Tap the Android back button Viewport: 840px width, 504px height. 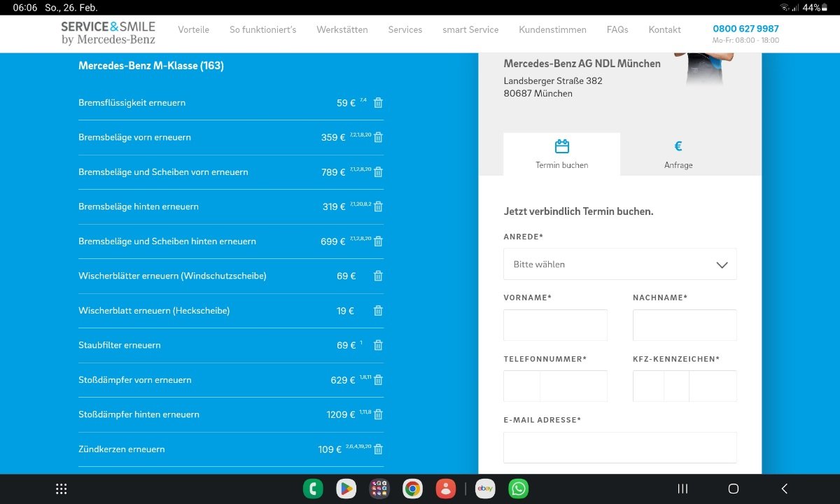(x=785, y=489)
